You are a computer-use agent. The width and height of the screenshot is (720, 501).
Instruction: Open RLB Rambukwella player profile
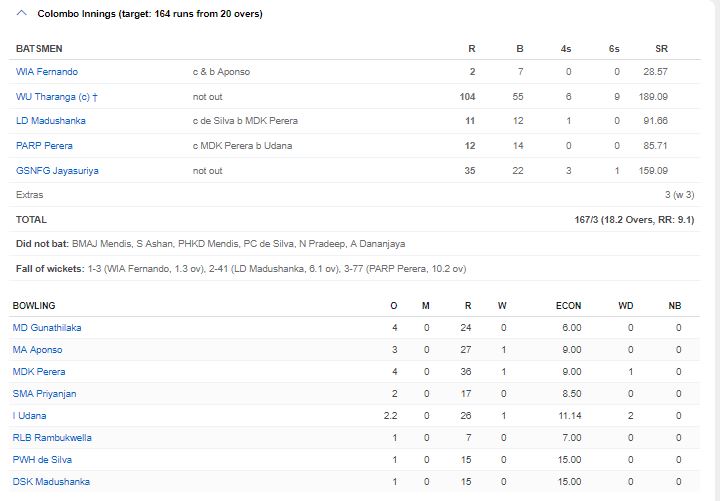click(50, 438)
